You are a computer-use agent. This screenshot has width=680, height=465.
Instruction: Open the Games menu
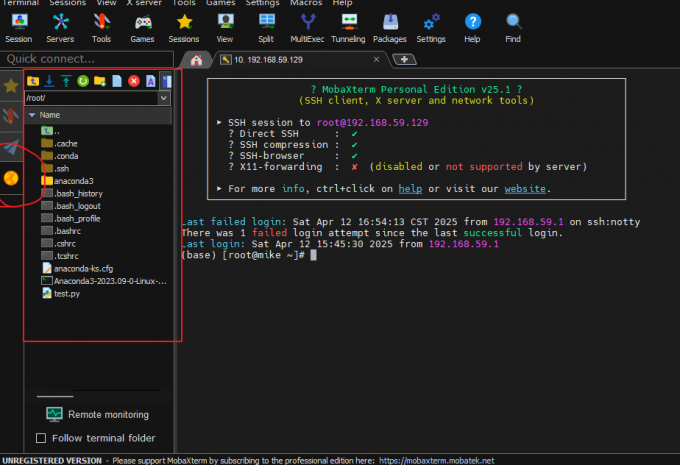click(x=220, y=3)
